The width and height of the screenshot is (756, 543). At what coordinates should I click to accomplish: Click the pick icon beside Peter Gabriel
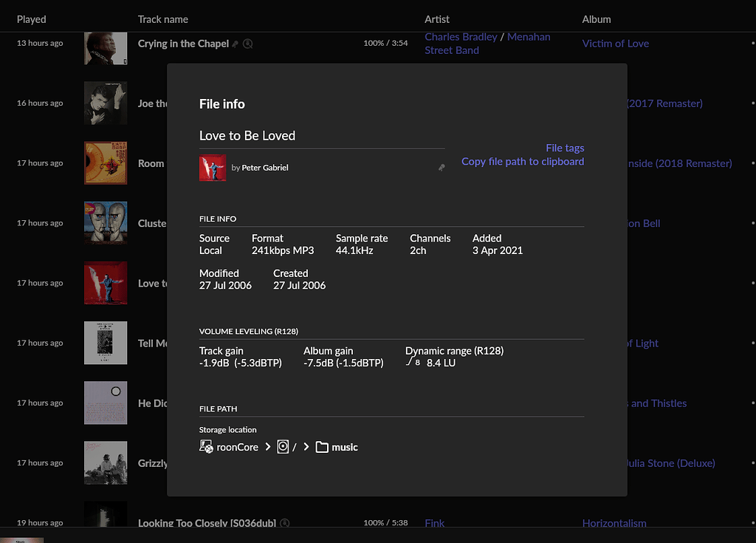pos(441,168)
